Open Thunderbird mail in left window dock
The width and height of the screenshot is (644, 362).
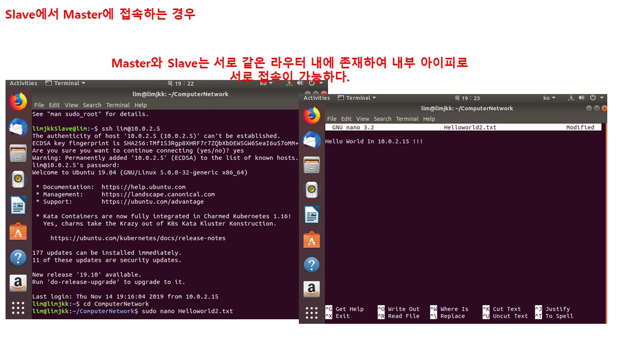click(x=18, y=128)
